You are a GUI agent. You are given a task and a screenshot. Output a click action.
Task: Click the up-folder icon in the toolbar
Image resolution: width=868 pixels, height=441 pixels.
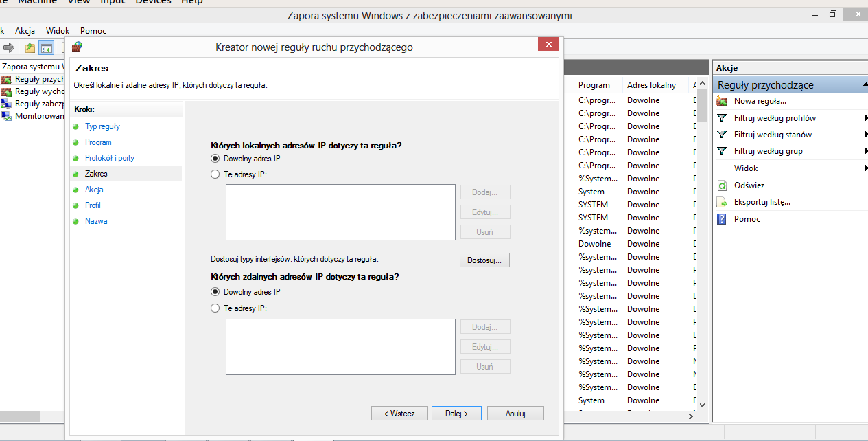click(30, 47)
